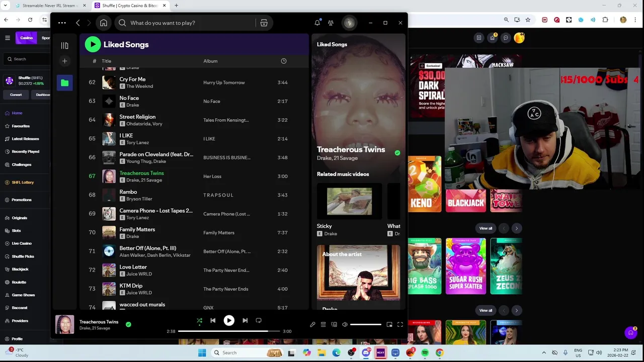
Task: Select KTM Drip song title
Action: tap(131, 286)
